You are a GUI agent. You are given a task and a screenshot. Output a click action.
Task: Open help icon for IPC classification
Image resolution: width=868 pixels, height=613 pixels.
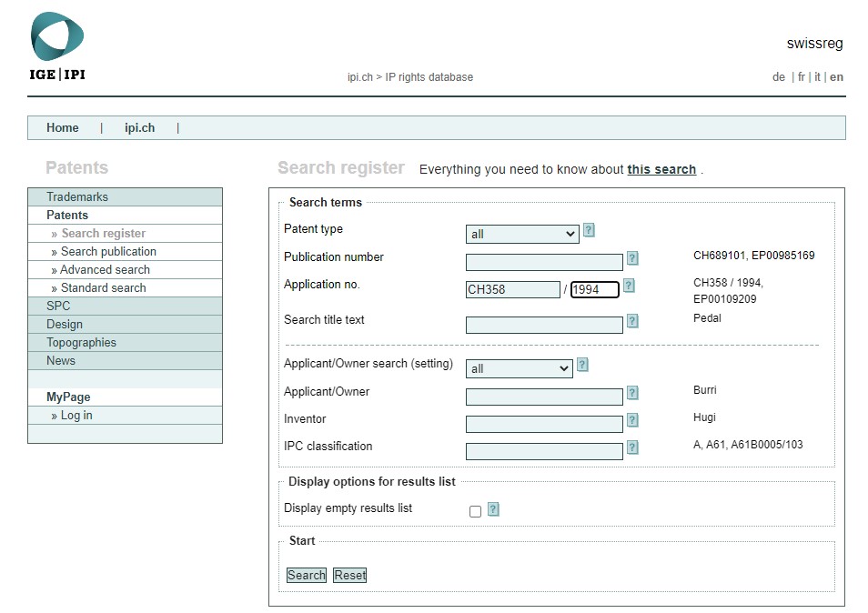(632, 447)
